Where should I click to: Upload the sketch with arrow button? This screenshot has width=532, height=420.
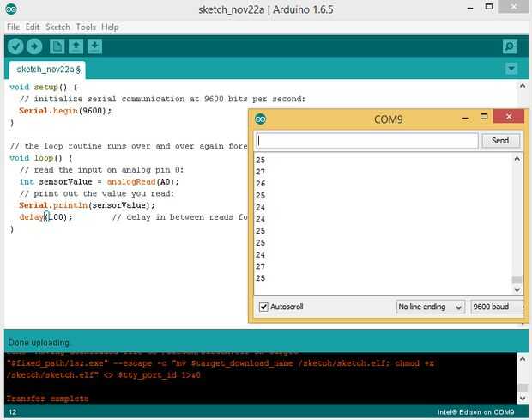pyautogui.click(x=34, y=46)
